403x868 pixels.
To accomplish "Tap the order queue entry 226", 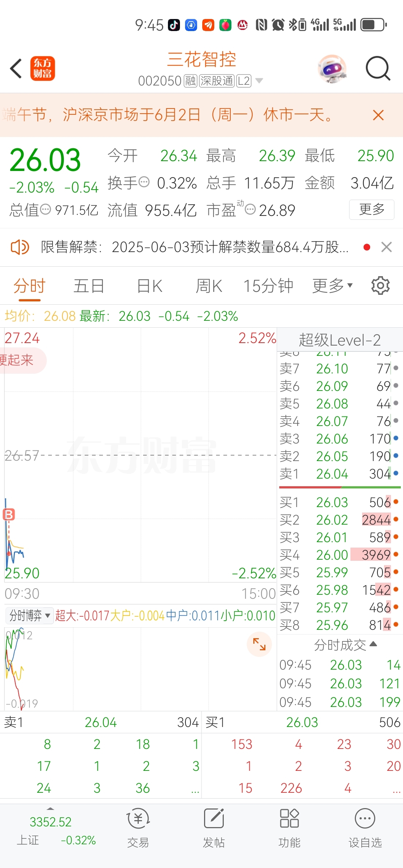I will 291,788.
